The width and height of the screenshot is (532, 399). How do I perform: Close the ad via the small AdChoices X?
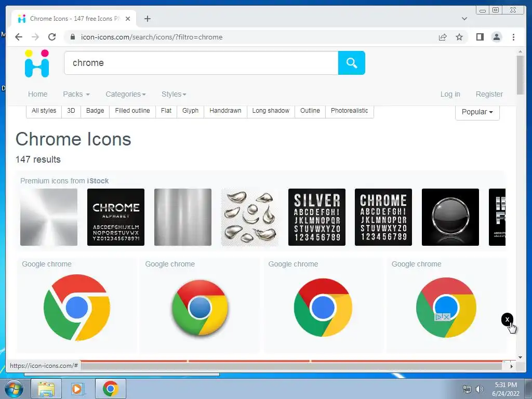pos(446,317)
